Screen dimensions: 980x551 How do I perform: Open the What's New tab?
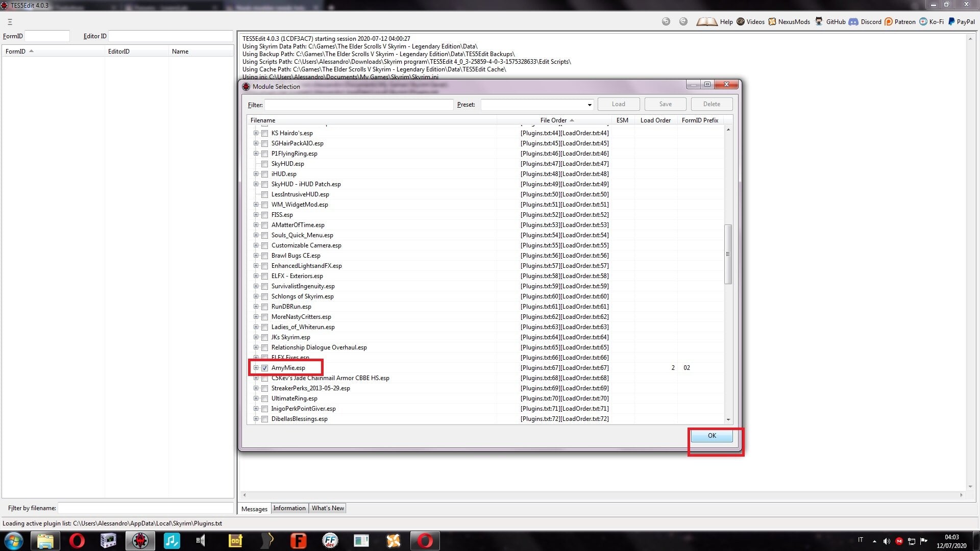click(328, 508)
